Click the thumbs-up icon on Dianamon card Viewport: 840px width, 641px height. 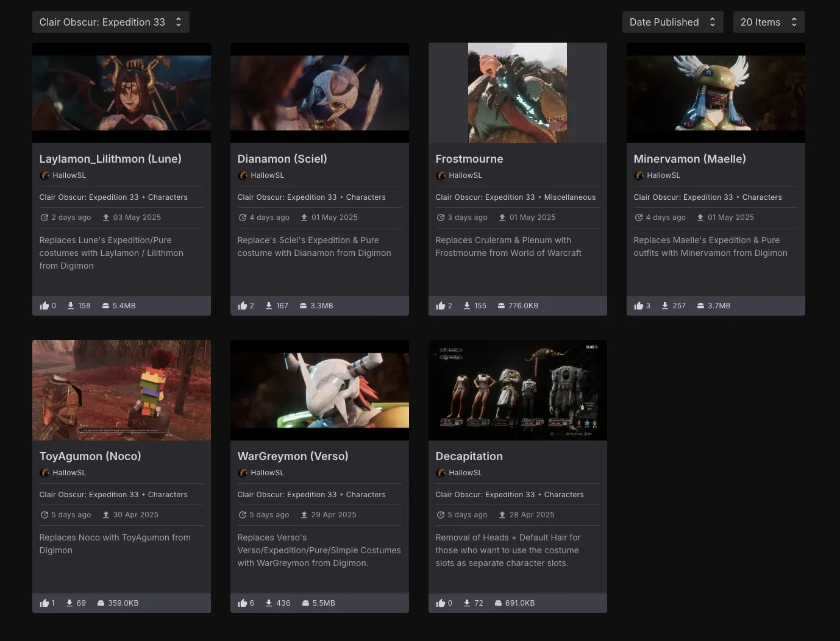[x=243, y=306]
